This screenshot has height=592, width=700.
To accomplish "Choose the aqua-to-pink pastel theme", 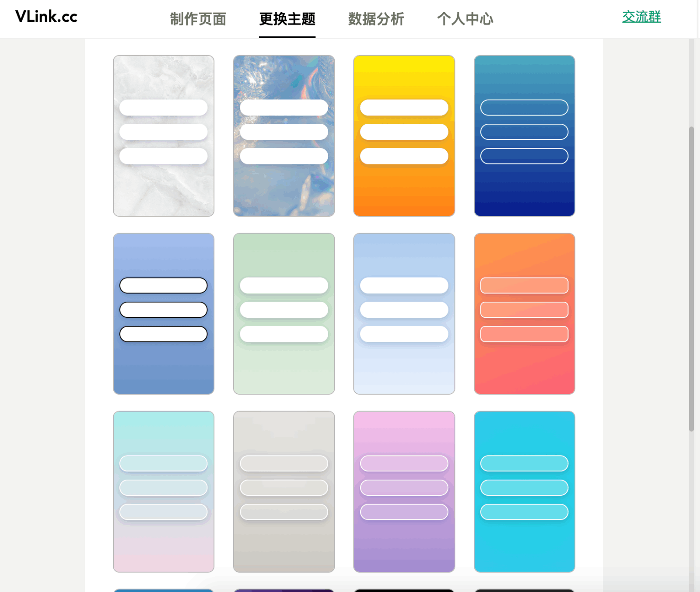I will [x=164, y=491].
